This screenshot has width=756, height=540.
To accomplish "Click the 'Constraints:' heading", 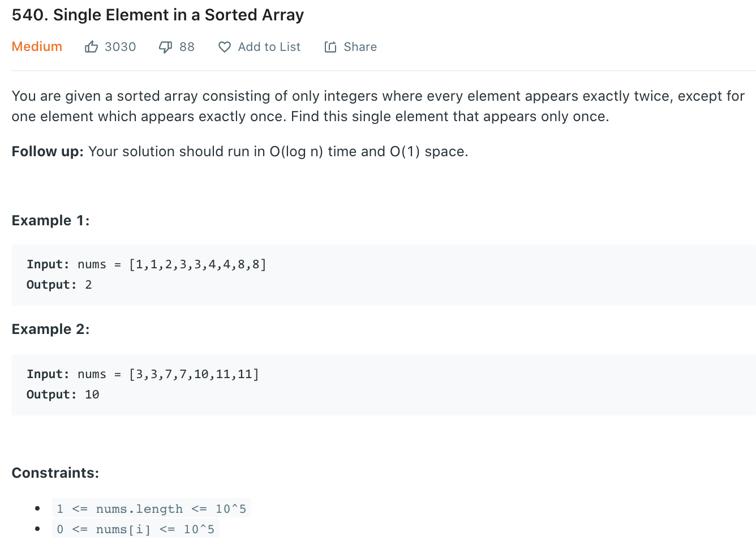I will (55, 473).
